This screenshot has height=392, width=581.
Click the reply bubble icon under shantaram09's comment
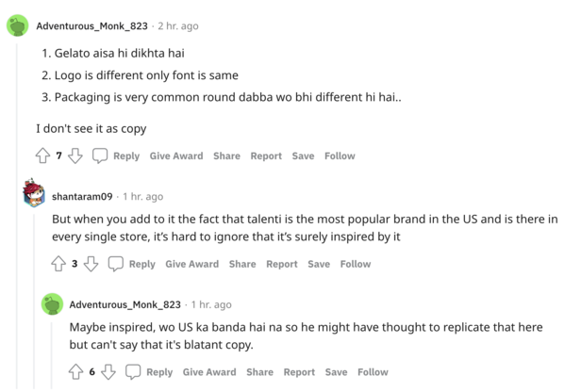pyautogui.click(x=116, y=264)
